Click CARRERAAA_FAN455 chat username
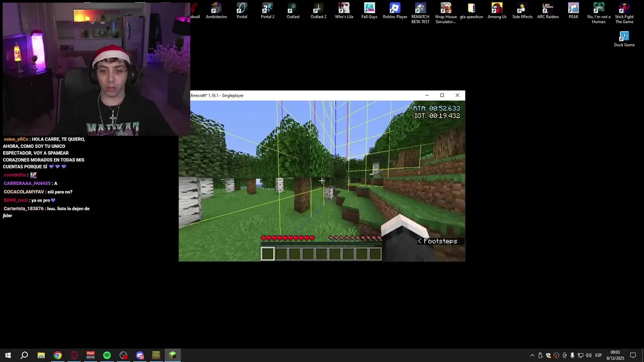 click(x=27, y=184)
